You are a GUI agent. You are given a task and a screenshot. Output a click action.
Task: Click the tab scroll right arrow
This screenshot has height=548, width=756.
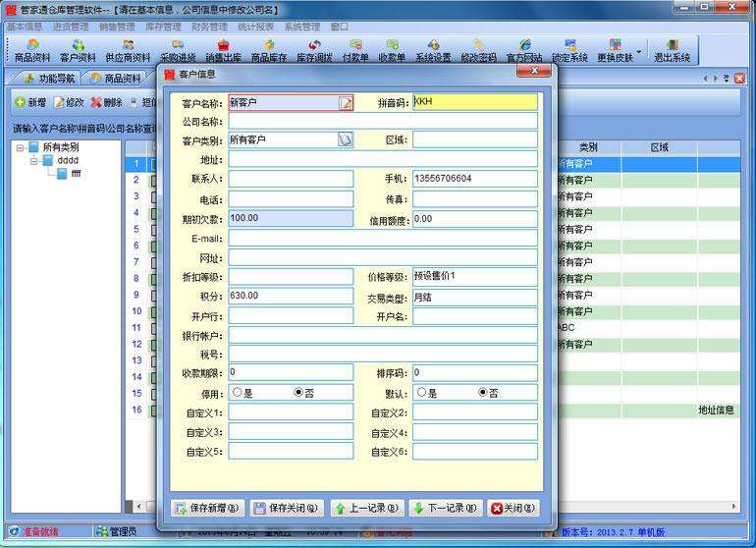coord(716,79)
